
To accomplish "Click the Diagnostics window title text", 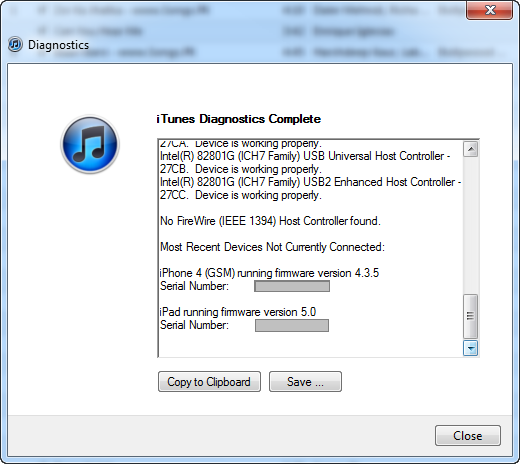I will (x=58, y=45).
